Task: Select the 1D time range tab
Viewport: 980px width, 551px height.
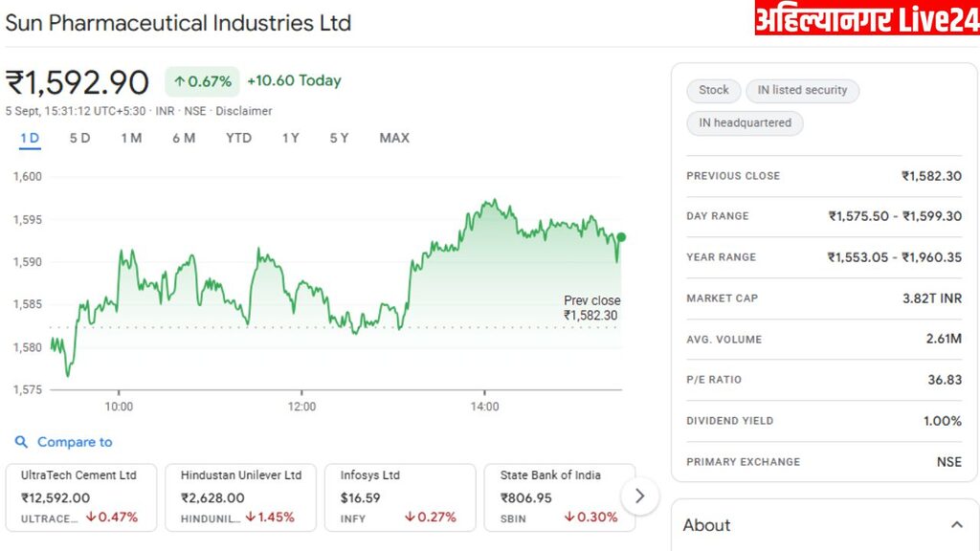Action: (x=30, y=138)
